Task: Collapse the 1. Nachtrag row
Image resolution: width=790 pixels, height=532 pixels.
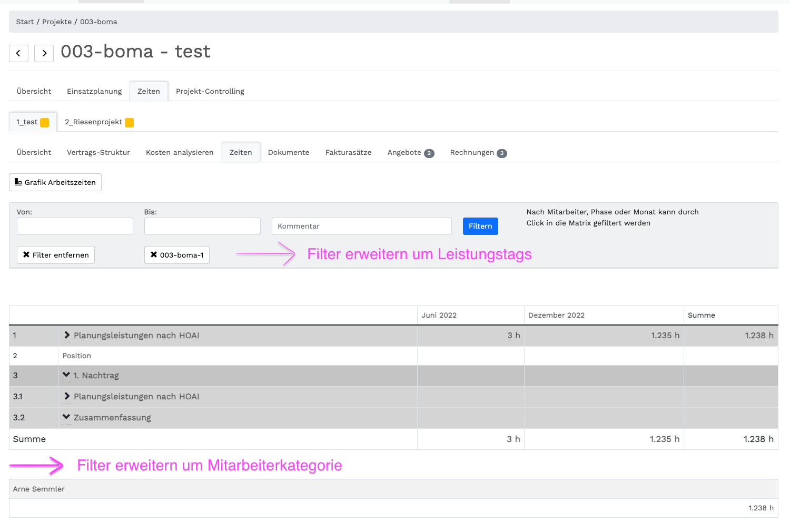Action: click(66, 375)
